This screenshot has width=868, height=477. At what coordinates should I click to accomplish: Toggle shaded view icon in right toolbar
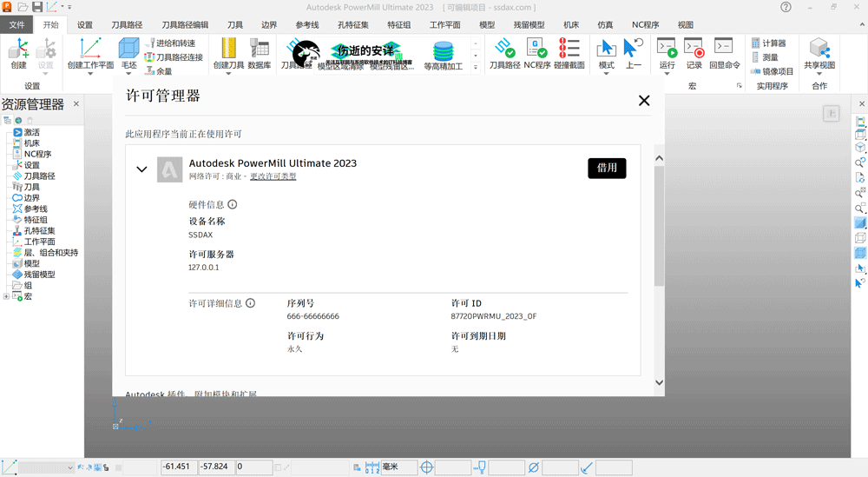[x=860, y=222]
